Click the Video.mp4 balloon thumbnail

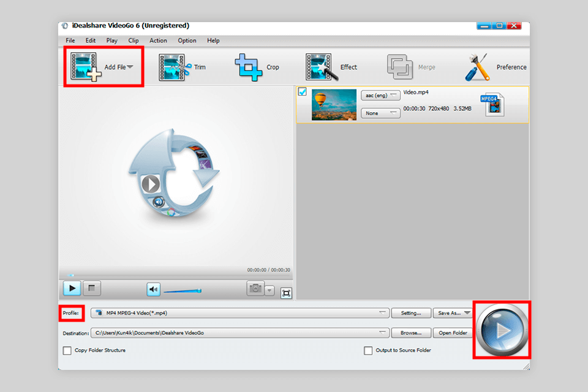[334, 105]
